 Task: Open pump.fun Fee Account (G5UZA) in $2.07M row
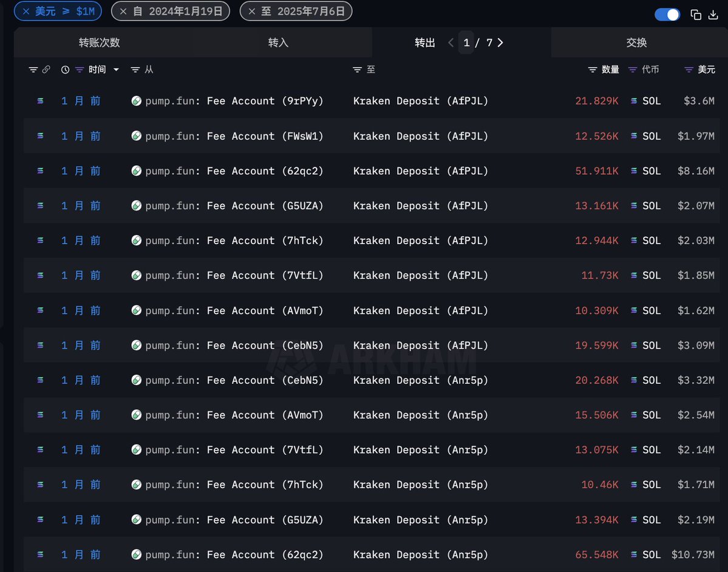point(234,206)
